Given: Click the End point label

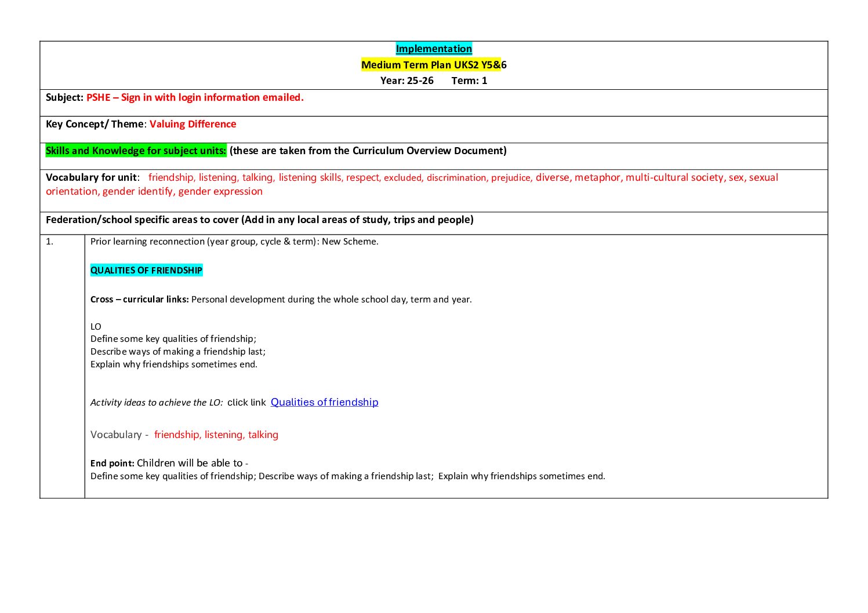Looking at the screenshot, I should [x=112, y=464].
